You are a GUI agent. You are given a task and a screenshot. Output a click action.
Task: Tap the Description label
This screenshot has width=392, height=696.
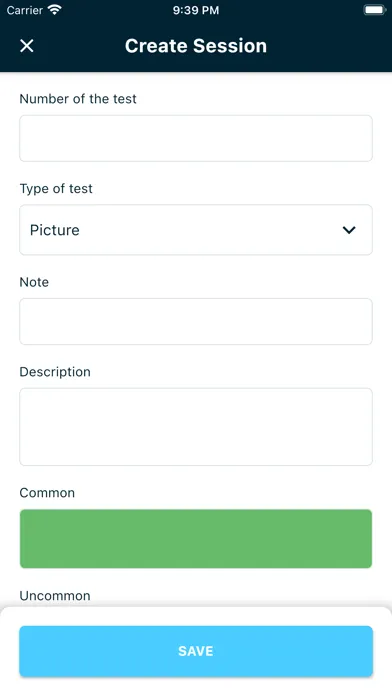(x=55, y=372)
